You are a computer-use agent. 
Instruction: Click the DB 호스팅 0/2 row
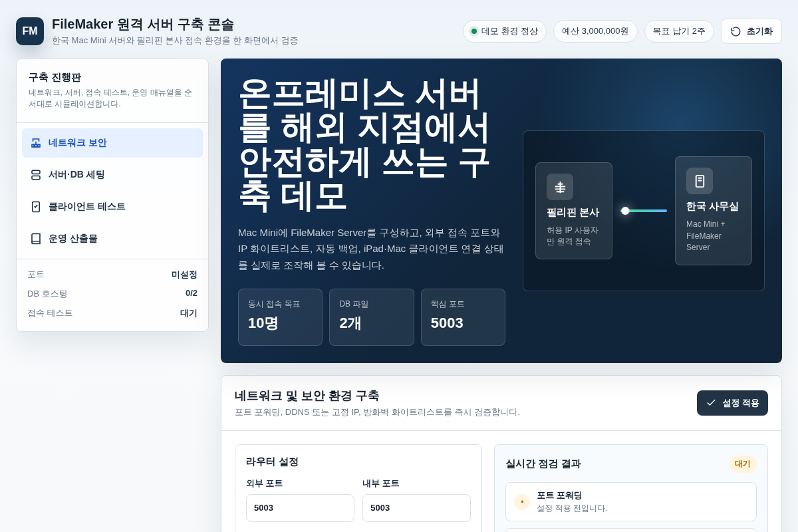(x=112, y=293)
